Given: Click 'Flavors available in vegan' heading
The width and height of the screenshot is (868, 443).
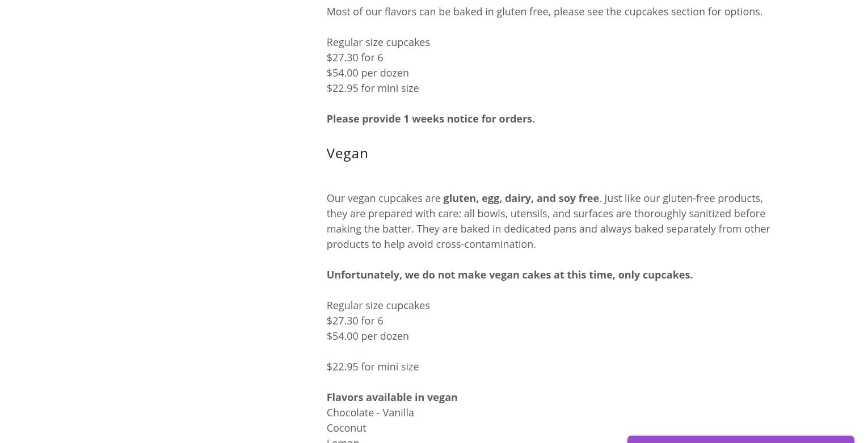Looking at the screenshot, I should [392, 397].
